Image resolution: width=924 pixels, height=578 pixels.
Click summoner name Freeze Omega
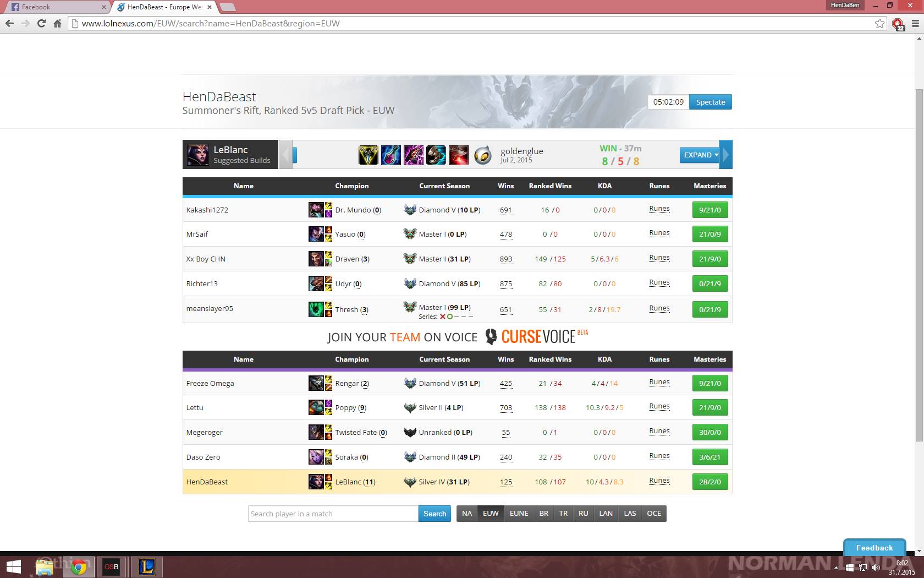(x=210, y=383)
